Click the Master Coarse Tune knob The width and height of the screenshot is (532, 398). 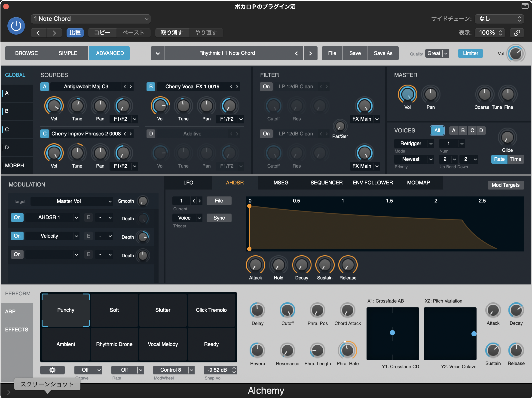(484, 94)
